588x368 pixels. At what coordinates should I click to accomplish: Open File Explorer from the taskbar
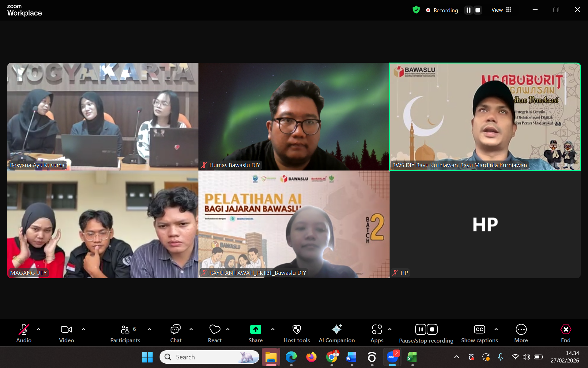(271, 357)
